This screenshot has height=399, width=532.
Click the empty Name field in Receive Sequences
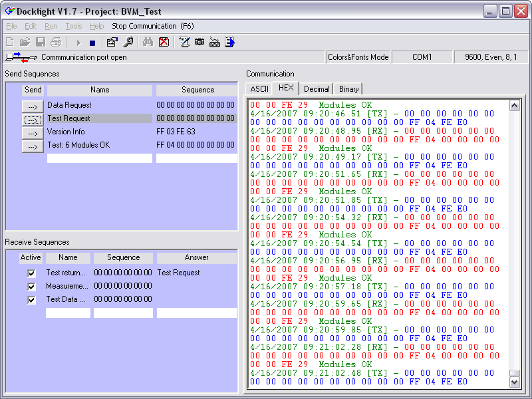68,313
